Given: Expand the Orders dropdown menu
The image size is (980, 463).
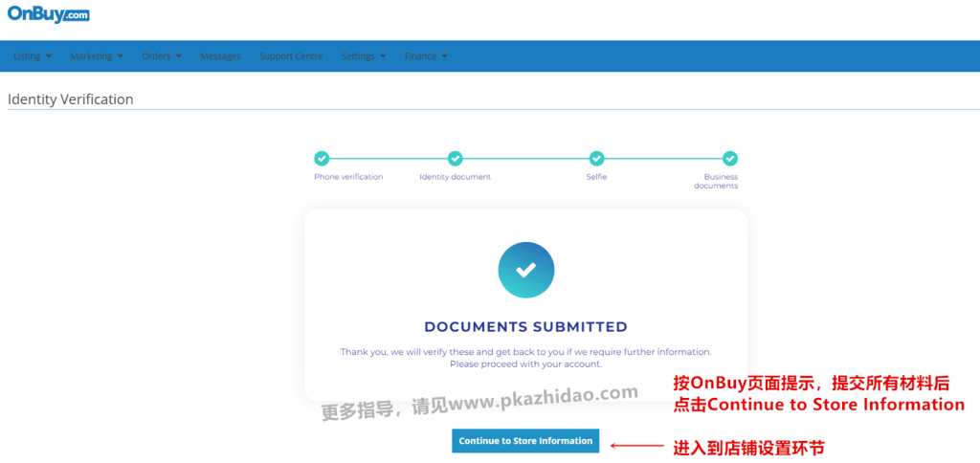Looking at the screenshot, I should coord(162,56).
